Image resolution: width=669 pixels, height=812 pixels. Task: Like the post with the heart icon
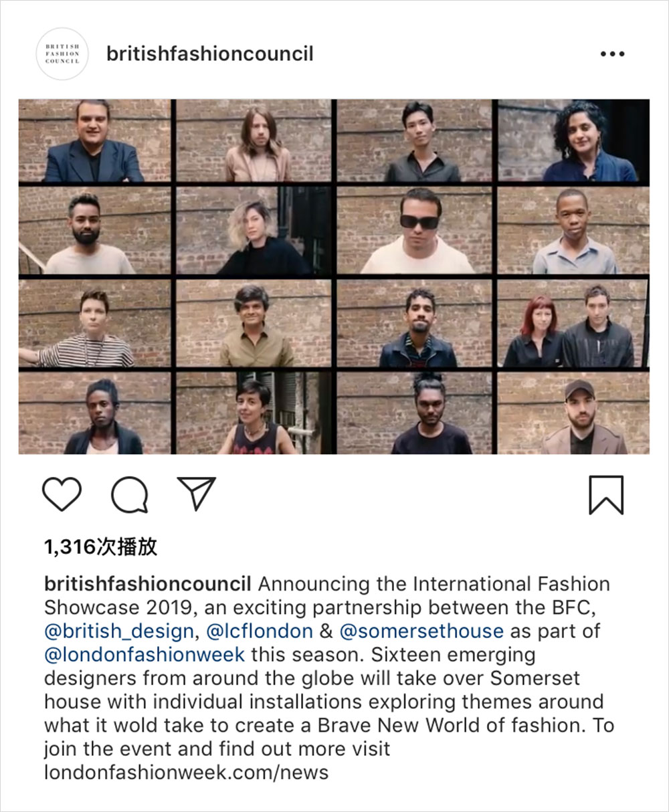[x=62, y=495]
